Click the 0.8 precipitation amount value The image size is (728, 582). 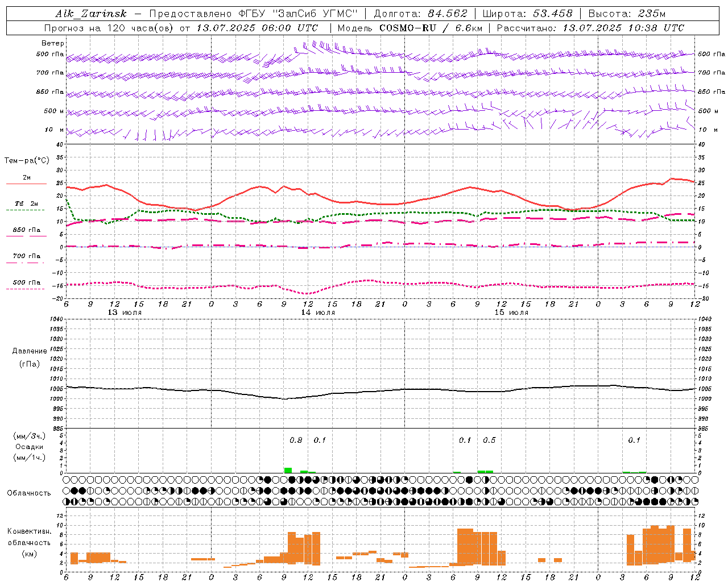296,440
